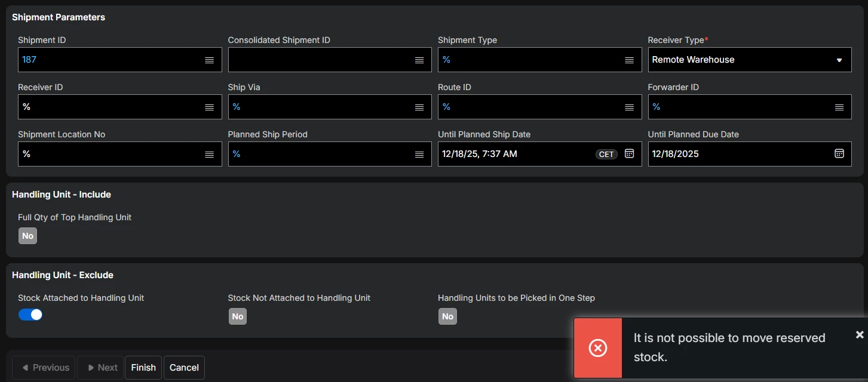Open calendar for Until Planned Ship Date
Viewport: 868px width, 382px height.
coord(629,153)
